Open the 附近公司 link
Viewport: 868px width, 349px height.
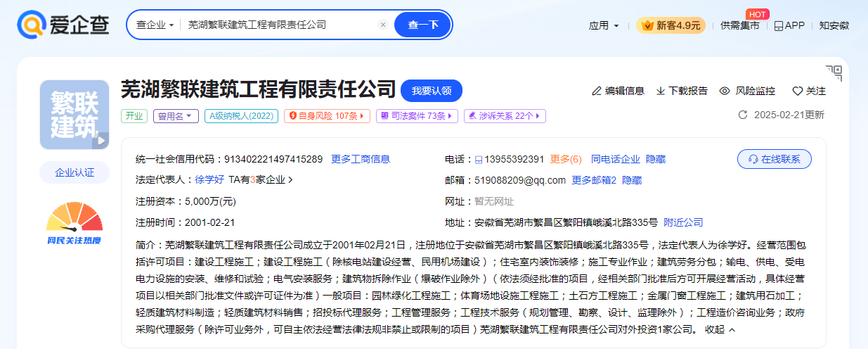pos(683,222)
